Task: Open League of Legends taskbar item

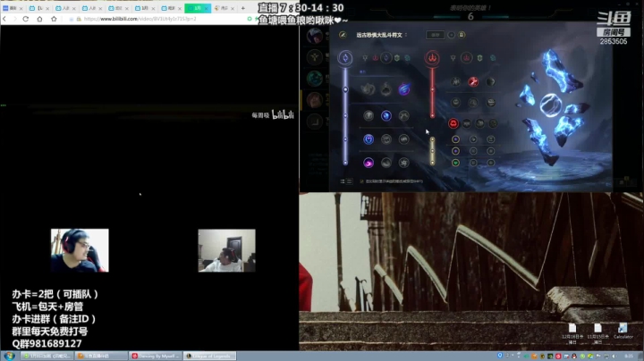Action: pos(209,356)
